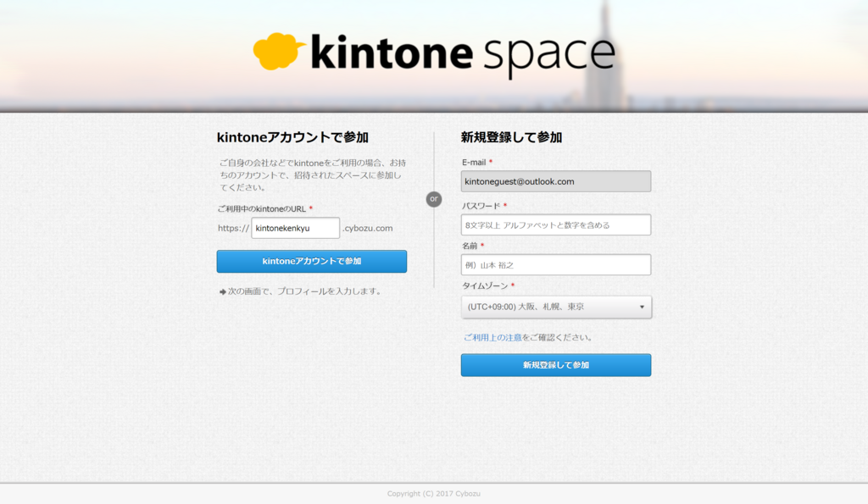The height and width of the screenshot is (504, 868).
Task: Open the ご利用上の注意 link
Action: point(492,337)
